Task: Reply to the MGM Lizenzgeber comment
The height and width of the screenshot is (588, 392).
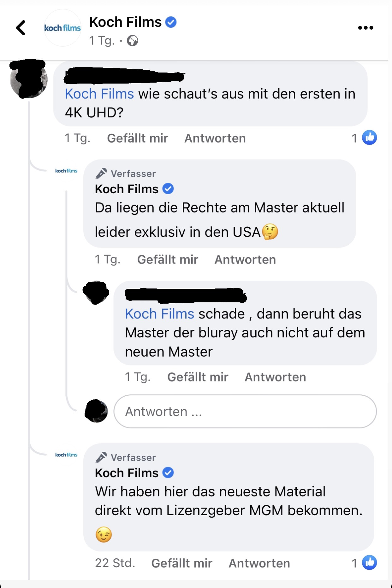Action: click(x=259, y=563)
